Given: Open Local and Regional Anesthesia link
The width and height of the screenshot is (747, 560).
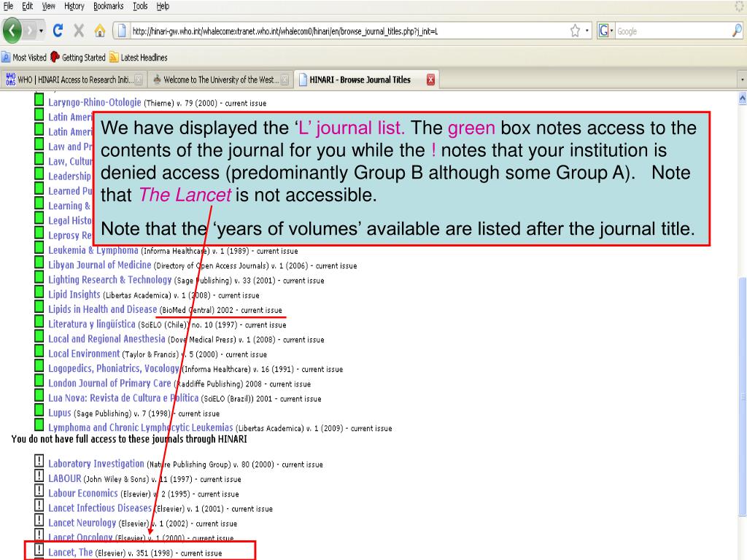Looking at the screenshot, I should 107,338.
